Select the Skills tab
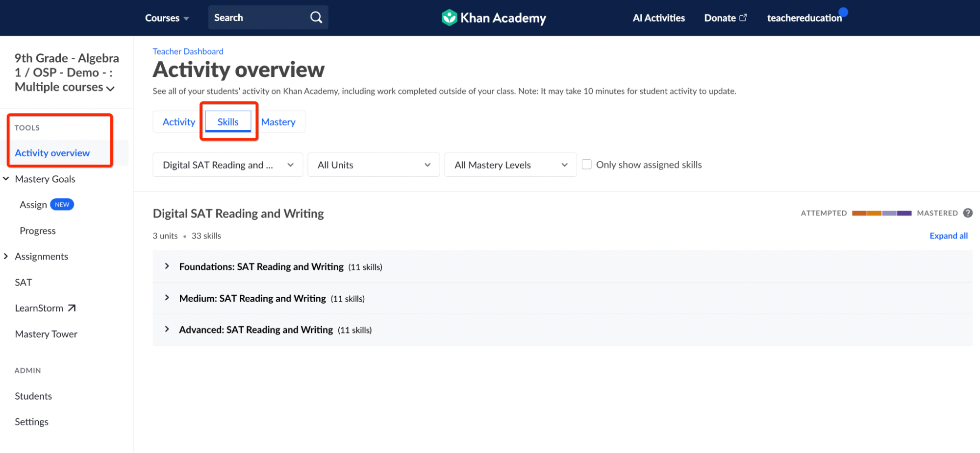Image resolution: width=980 pixels, height=453 pixels. tap(228, 122)
